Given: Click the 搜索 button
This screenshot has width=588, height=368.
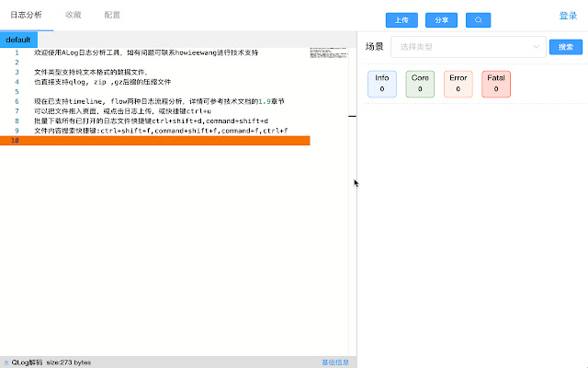Looking at the screenshot, I should pos(566,47).
